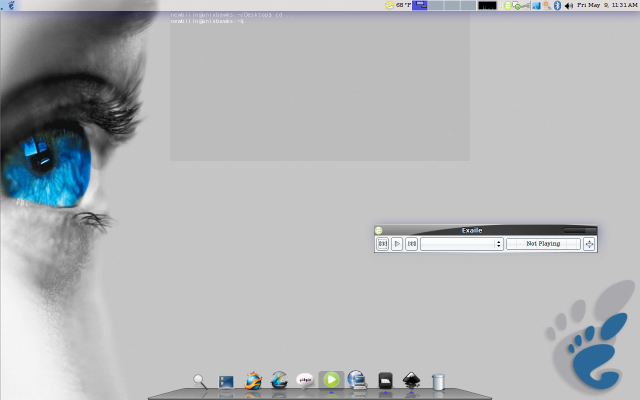640x400 pixels.
Task: Launch Inkscape from the dock
Action: coord(411,380)
